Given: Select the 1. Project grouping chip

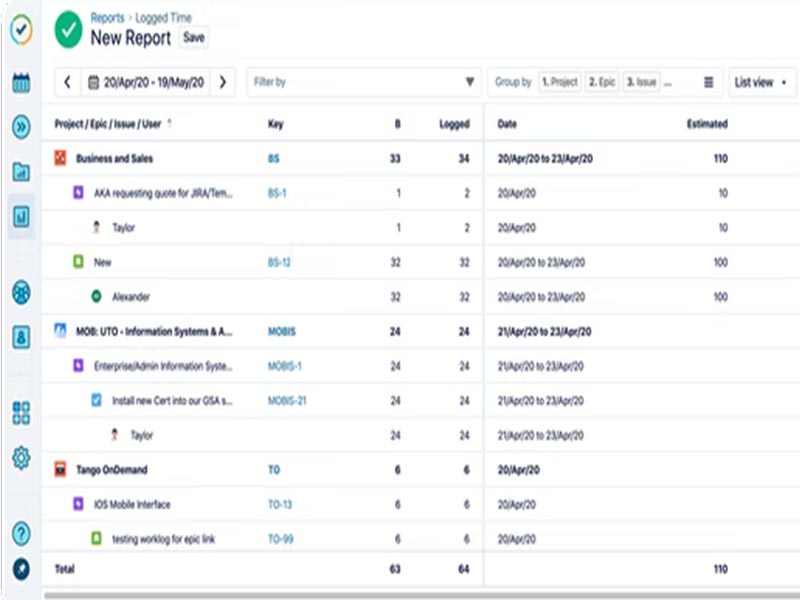Looking at the screenshot, I should point(559,81).
